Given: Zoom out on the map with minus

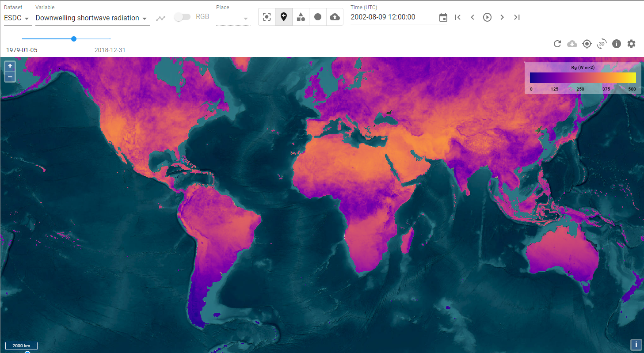Looking at the screenshot, I should 10,76.
